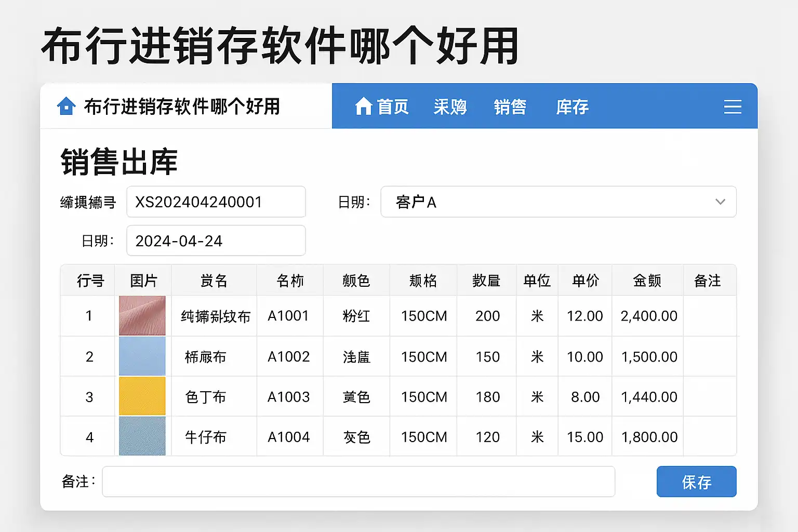Click the 备注 text input at bottom
The image size is (798, 532).
(358, 482)
